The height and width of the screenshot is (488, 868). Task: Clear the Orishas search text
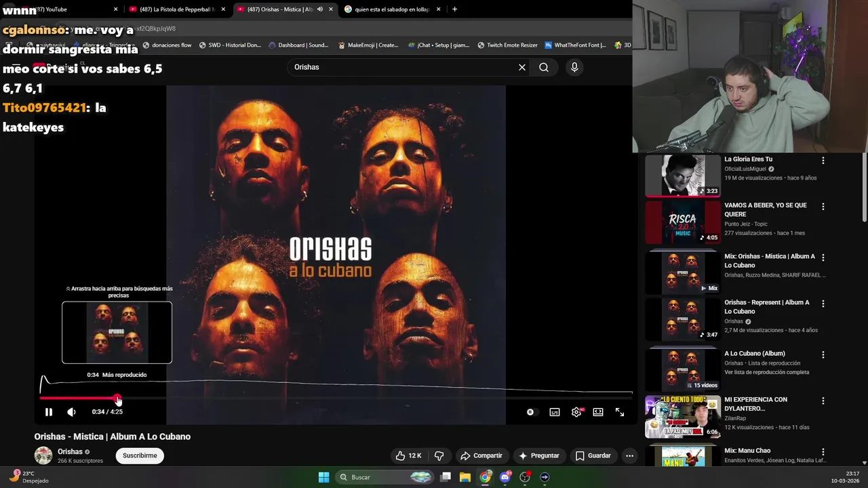(x=522, y=67)
